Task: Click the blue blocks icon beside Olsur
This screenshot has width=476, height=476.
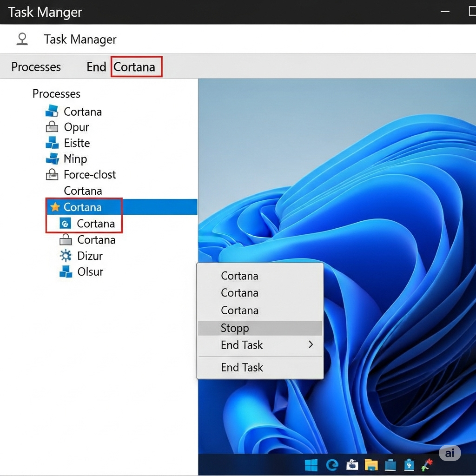Action: click(x=66, y=271)
